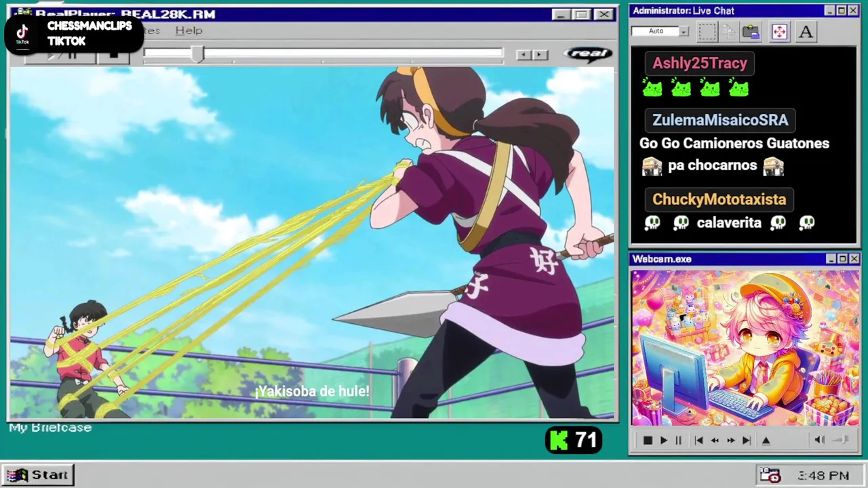The height and width of the screenshot is (488, 868).
Task: Click the RealPlayer video display area
Action: coord(312,243)
